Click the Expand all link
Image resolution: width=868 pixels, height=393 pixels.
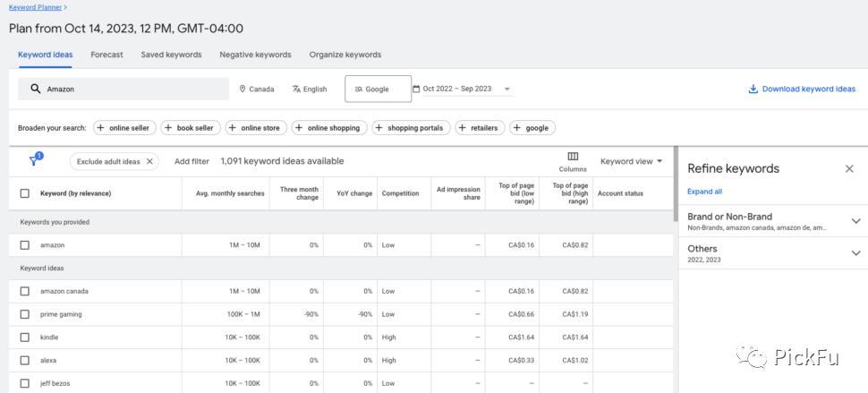coord(705,192)
